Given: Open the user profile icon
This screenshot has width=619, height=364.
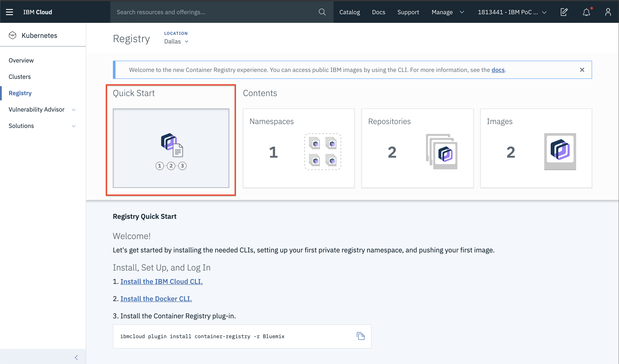Looking at the screenshot, I should (608, 12).
